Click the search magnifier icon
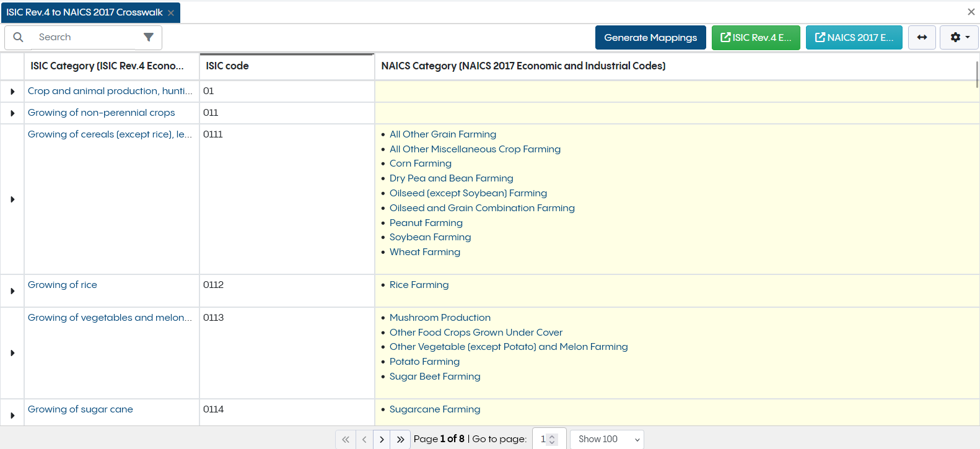The height and width of the screenshot is (449, 980). pos(19,37)
